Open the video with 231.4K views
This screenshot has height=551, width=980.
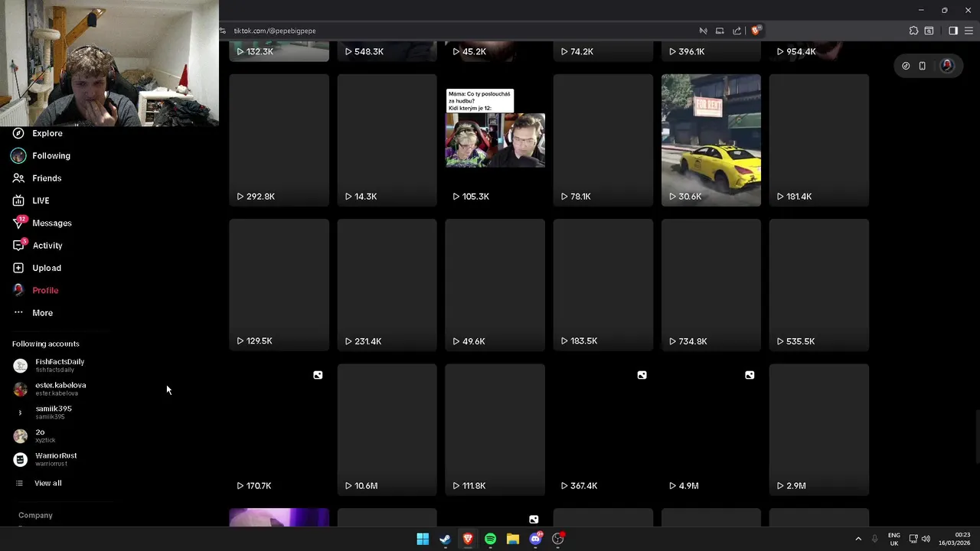(x=387, y=285)
